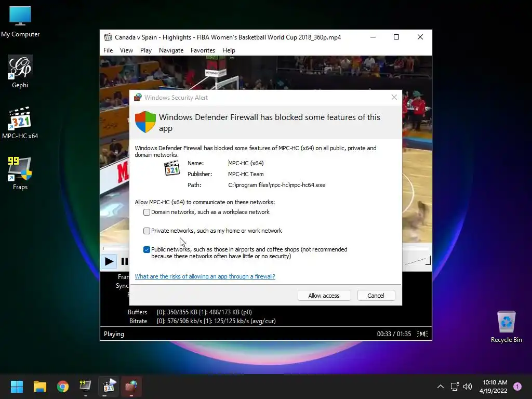Viewport: 532px width, 399px height.
Task: Click the MPC-HC app icon in the alert
Action: (172, 168)
